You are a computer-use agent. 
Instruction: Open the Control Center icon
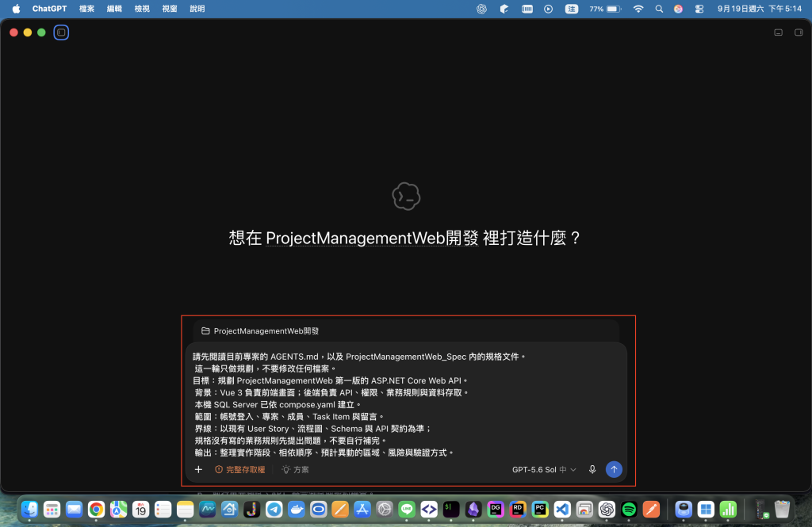pyautogui.click(x=699, y=9)
